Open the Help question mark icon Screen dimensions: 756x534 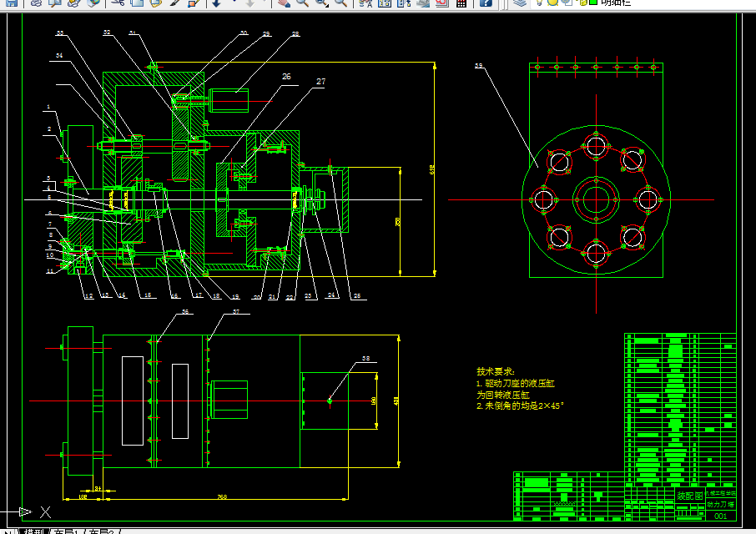[486, 3]
